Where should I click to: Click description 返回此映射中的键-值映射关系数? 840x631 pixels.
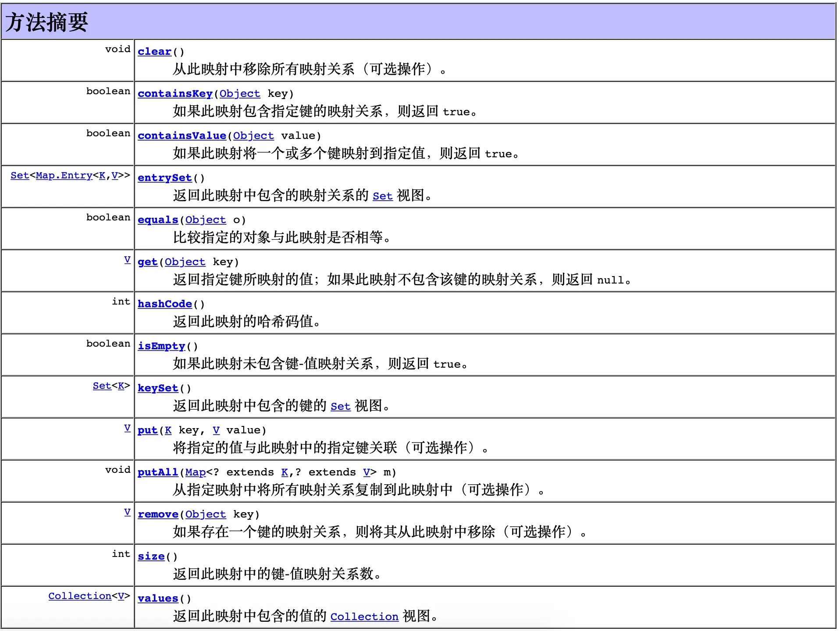[x=277, y=574]
